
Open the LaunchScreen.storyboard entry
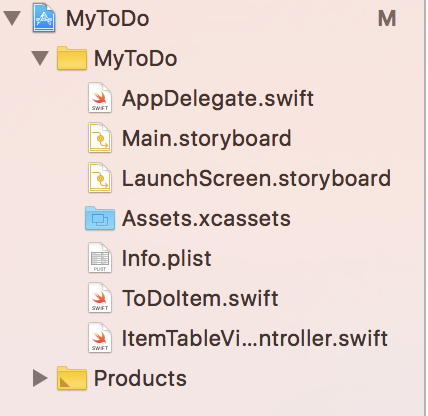tap(256, 178)
